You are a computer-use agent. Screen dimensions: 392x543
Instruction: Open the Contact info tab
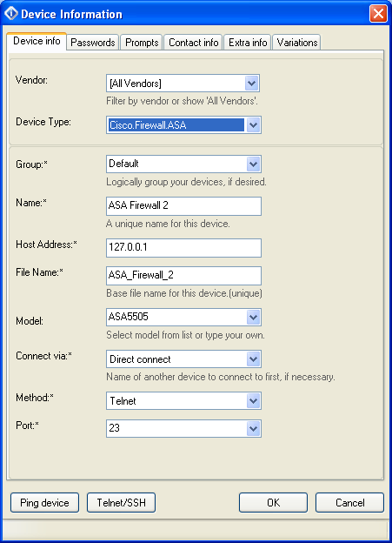194,43
